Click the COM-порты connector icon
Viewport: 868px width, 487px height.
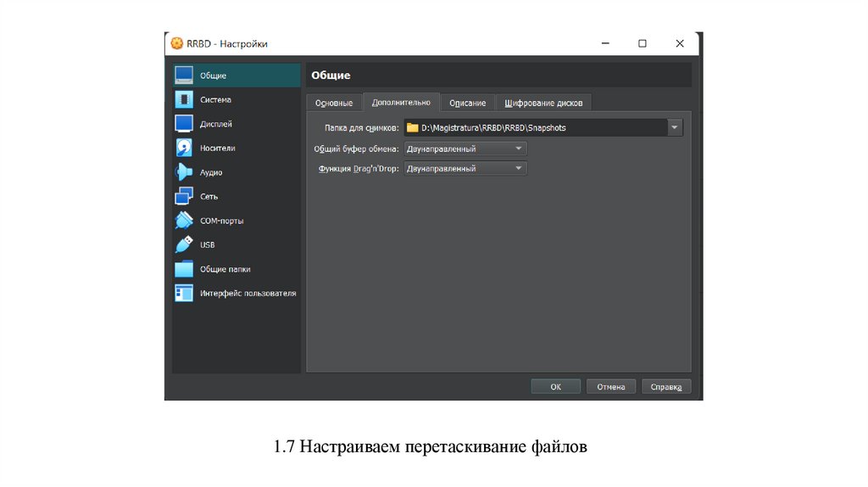point(184,221)
